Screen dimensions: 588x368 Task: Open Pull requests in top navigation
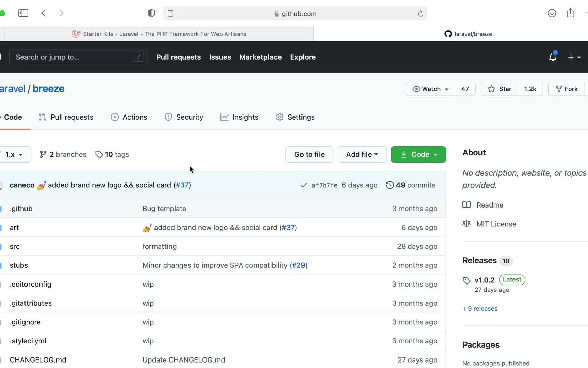tap(178, 57)
